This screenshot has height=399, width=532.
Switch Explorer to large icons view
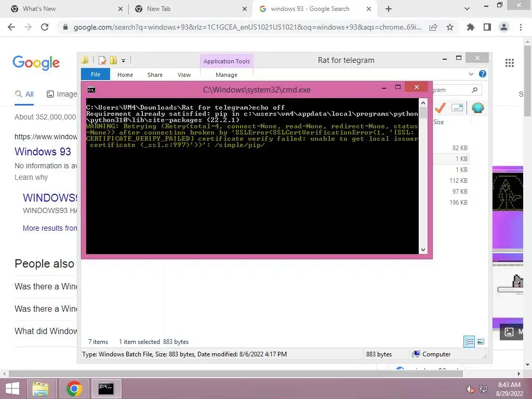(481, 342)
